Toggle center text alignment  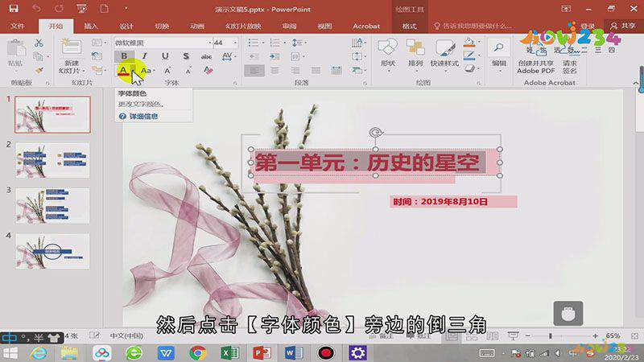[275, 71]
